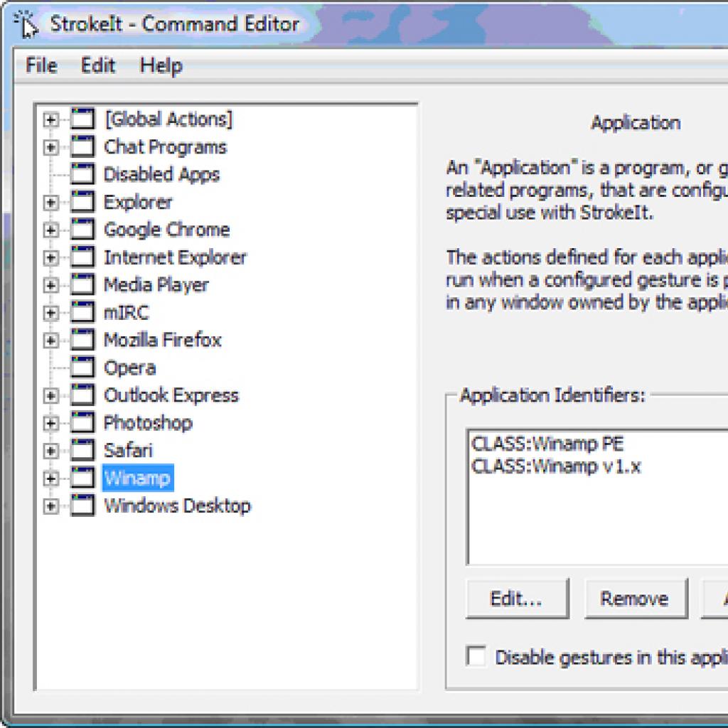This screenshot has height=728, width=728.
Task: Click the window icon beside Mozilla Firefox
Action: 82,340
